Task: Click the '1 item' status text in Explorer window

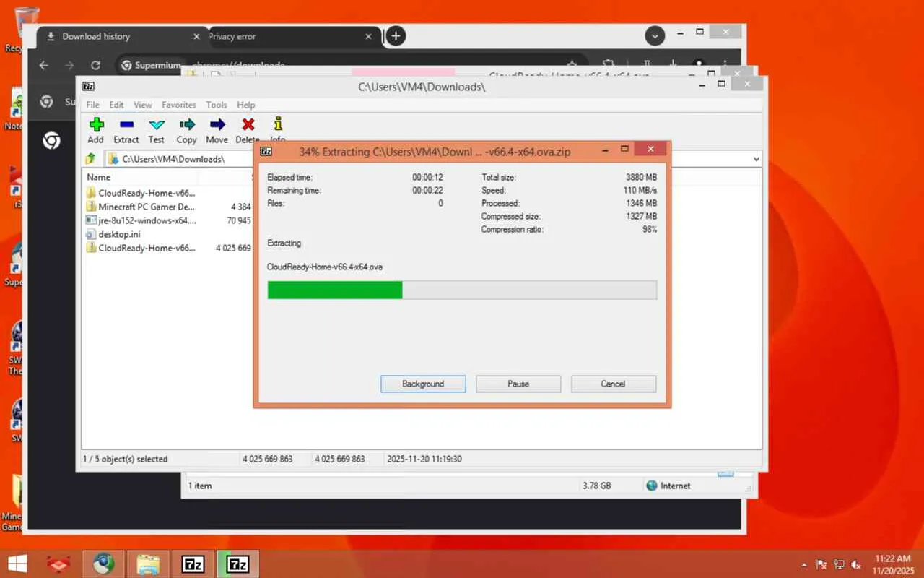Action: tap(200, 486)
